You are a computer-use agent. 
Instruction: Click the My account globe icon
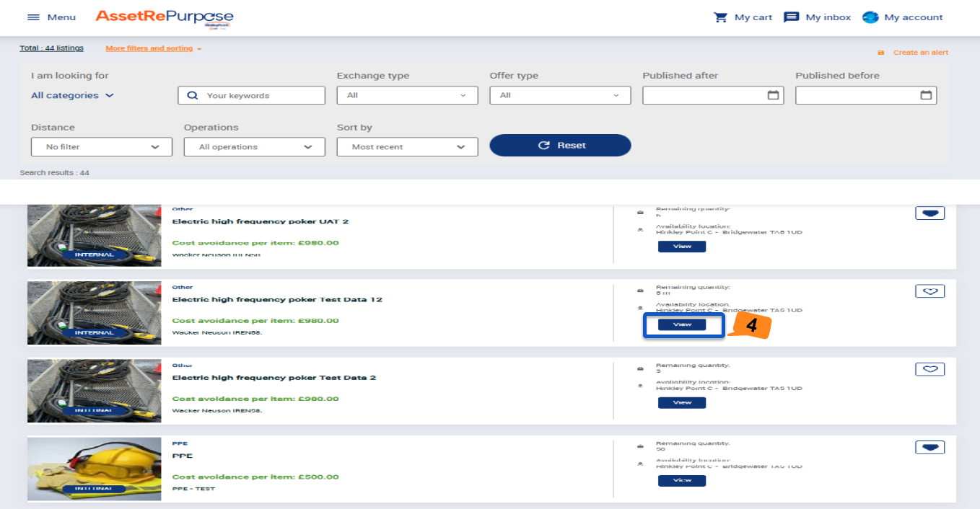tap(870, 17)
